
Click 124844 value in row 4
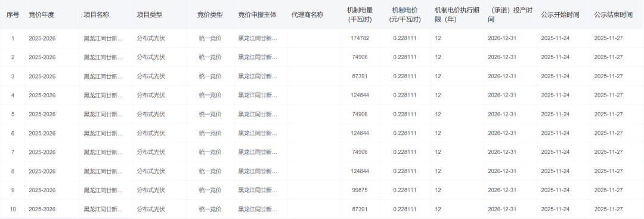pos(360,95)
